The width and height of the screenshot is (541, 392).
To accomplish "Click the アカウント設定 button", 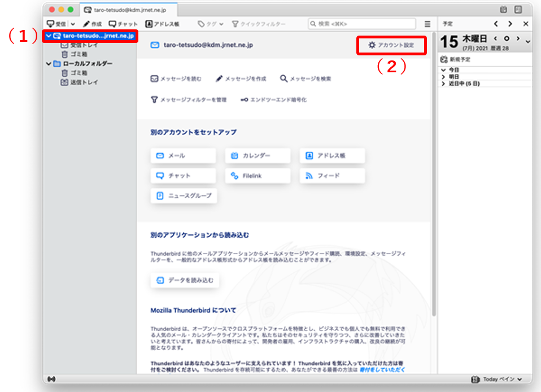I will tap(391, 45).
